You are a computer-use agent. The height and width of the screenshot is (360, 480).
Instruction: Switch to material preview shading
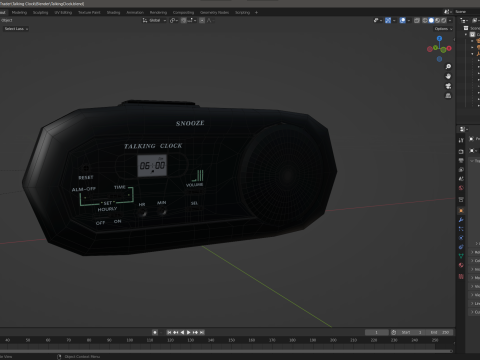click(437, 20)
